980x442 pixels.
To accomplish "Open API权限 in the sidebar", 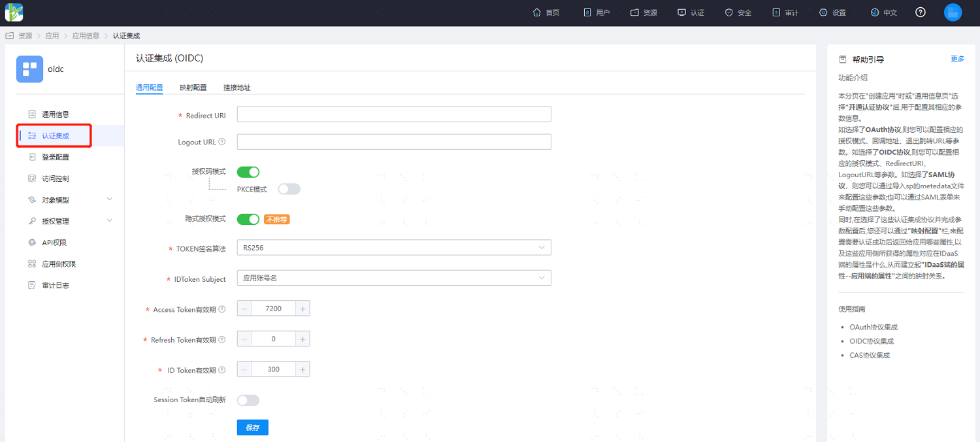I will point(54,243).
